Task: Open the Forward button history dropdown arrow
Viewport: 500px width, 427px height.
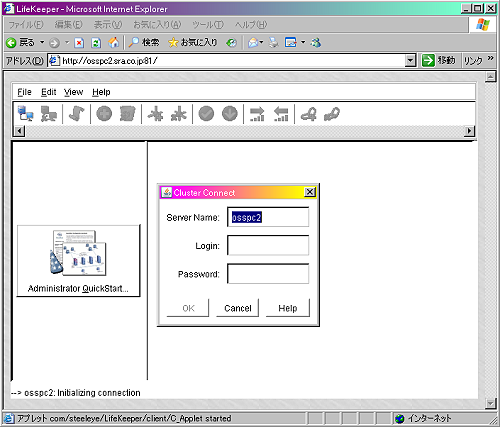Action: pos(67,42)
